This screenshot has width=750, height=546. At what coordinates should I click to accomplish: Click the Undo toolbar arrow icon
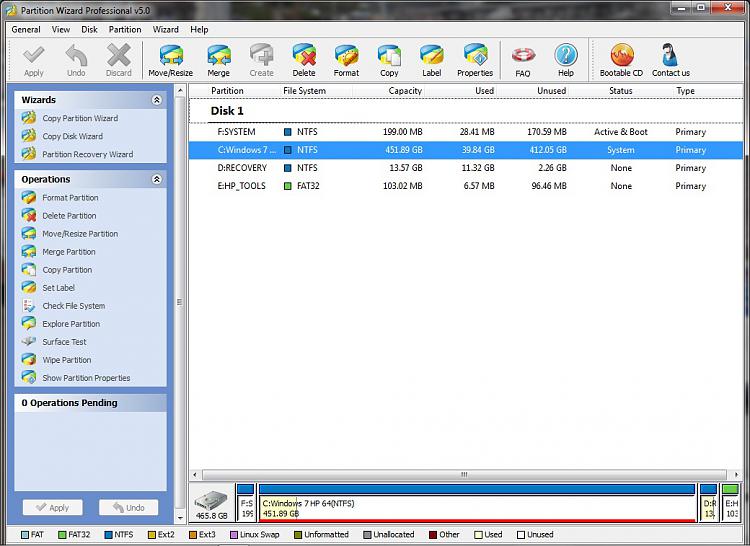[76, 55]
